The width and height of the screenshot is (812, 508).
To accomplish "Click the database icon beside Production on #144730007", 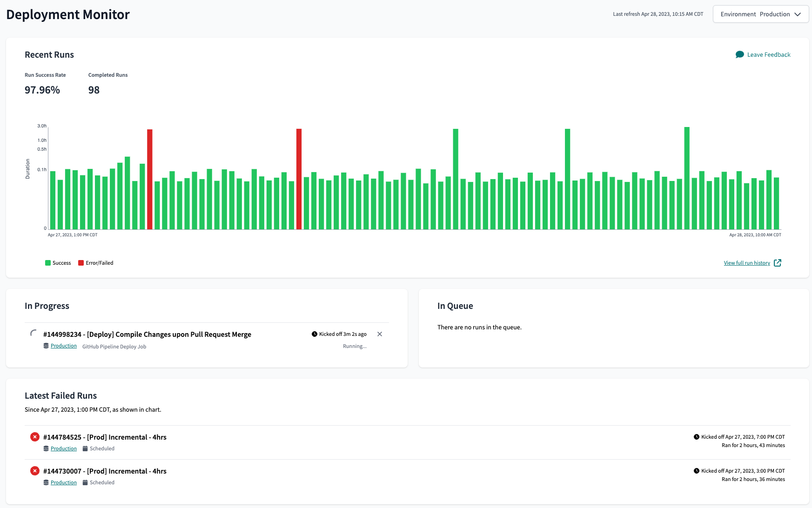I will 46,482.
